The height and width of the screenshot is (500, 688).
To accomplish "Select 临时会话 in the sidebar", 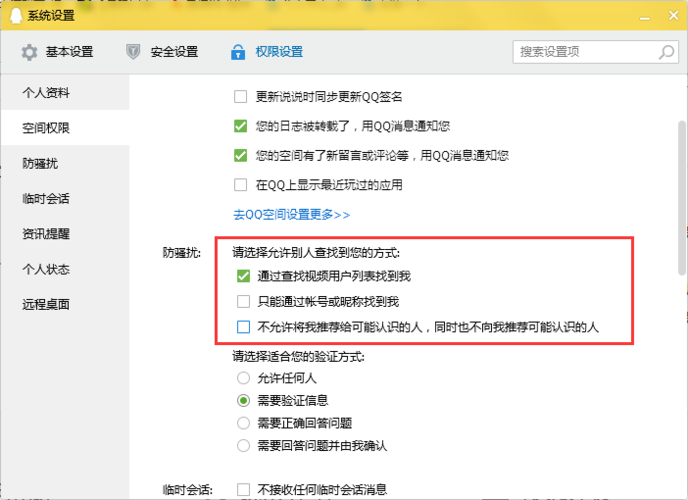I will click(x=65, y=198).
